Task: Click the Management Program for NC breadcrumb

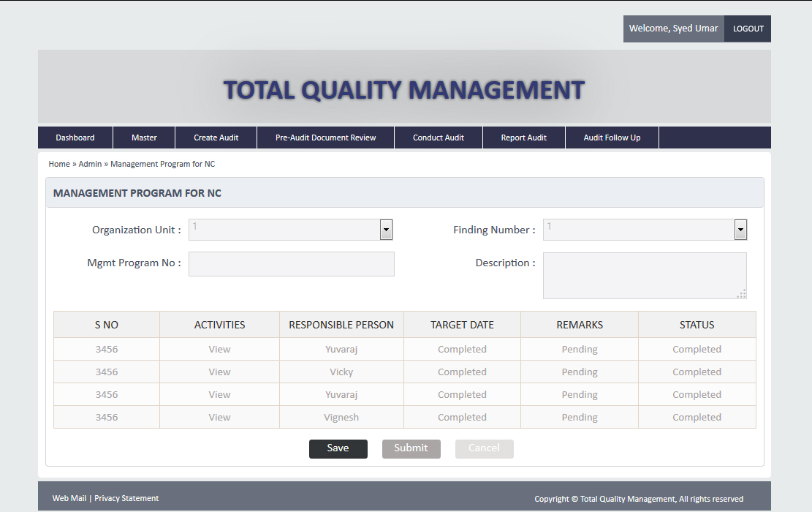Action: [162, 164]
